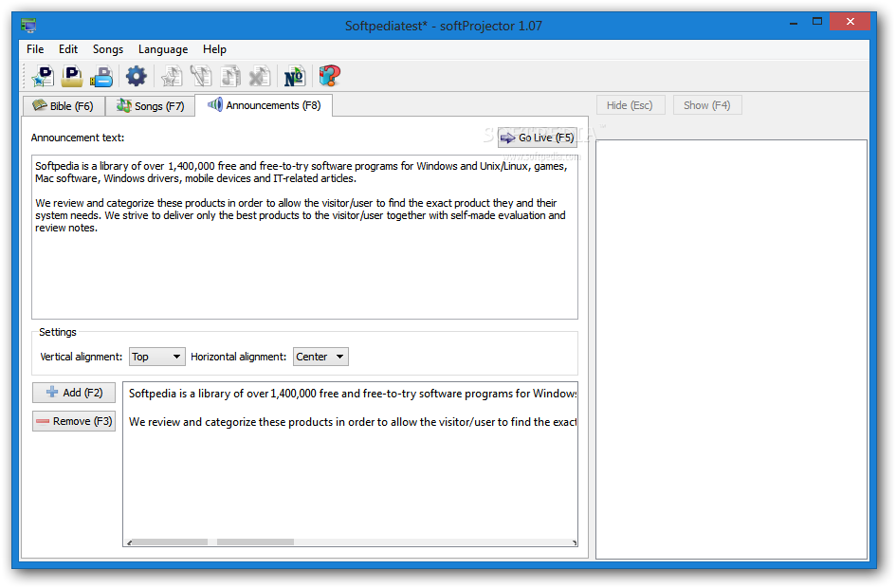The image size is (896, 588).
Task: Open the Language menu
Action: tap(163, 49)
